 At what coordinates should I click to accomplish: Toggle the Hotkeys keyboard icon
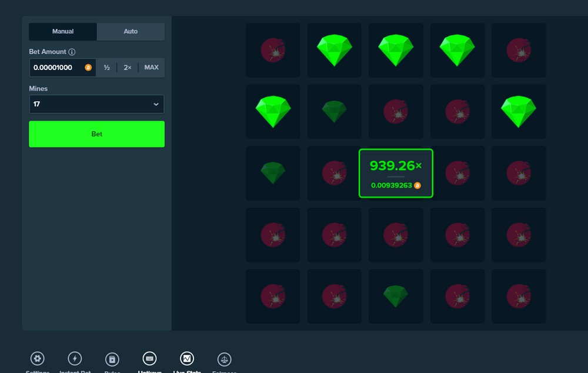(x=149, y=358)
